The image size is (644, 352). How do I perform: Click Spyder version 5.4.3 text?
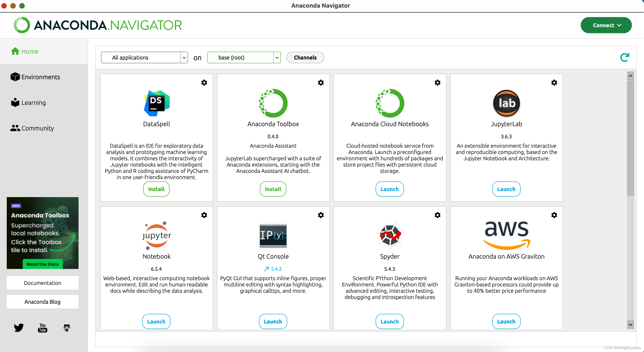(390, 269)
